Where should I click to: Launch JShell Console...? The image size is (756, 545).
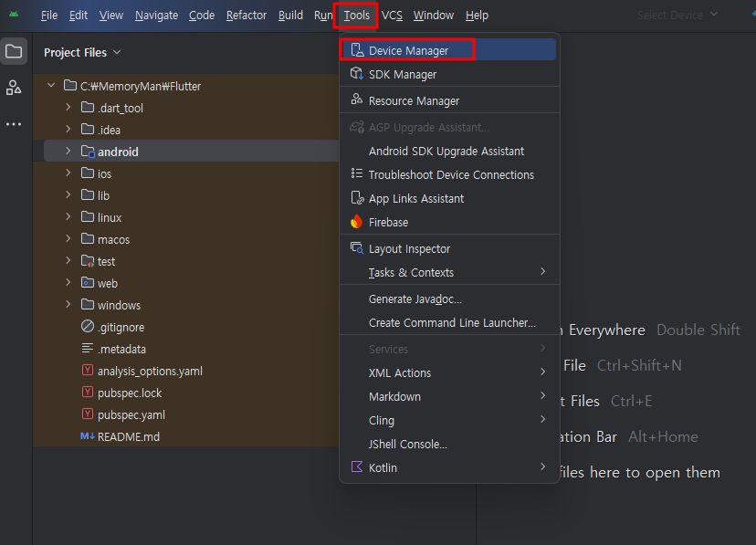(x=448, y=444)
